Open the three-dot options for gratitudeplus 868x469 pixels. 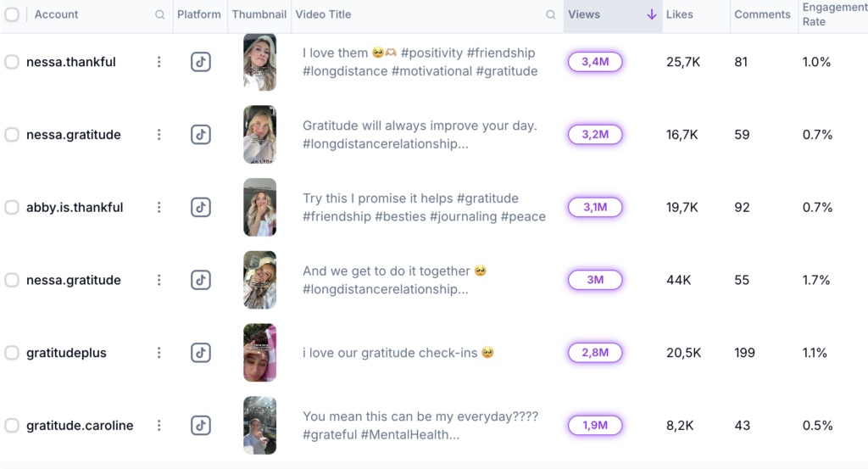point(159,353)
